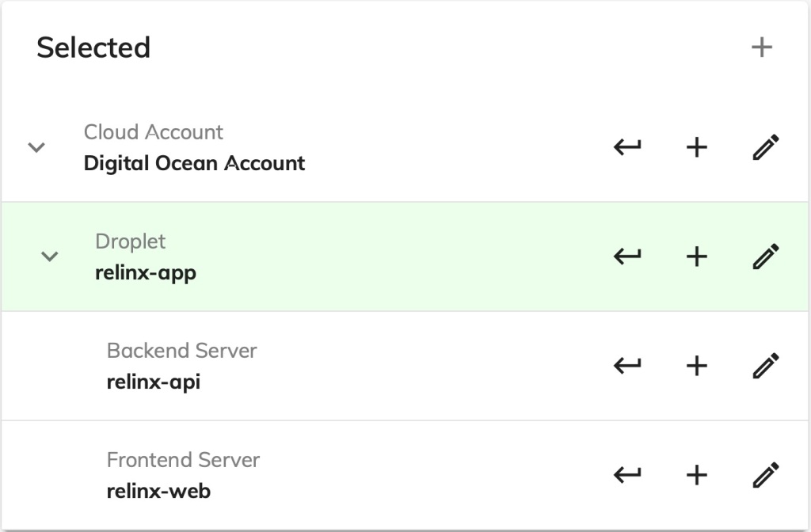The image size is (811, 532).
Task: Click the Selected panel heading
Action: click(93, 47)
